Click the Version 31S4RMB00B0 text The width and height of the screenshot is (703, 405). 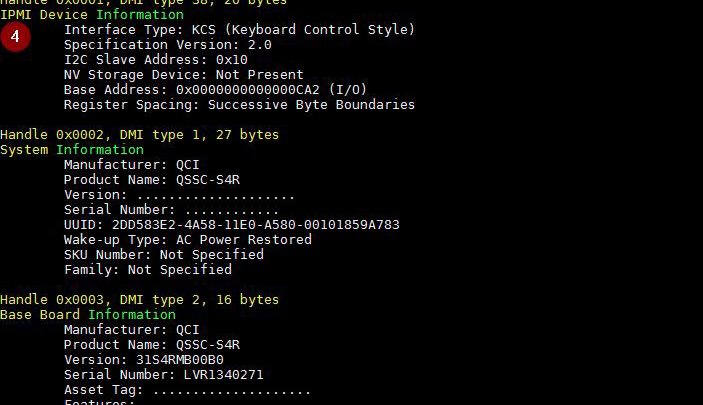(x=143, y=360)
